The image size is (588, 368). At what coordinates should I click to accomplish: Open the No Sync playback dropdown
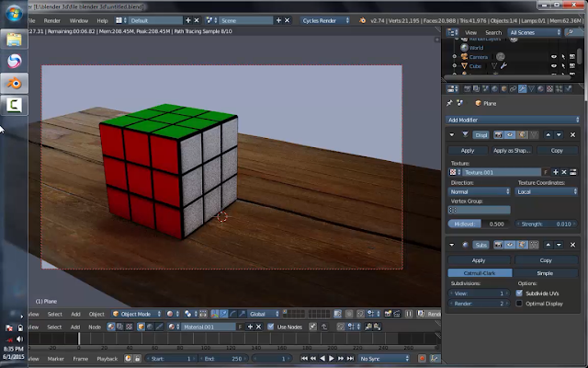coord(384,359)
